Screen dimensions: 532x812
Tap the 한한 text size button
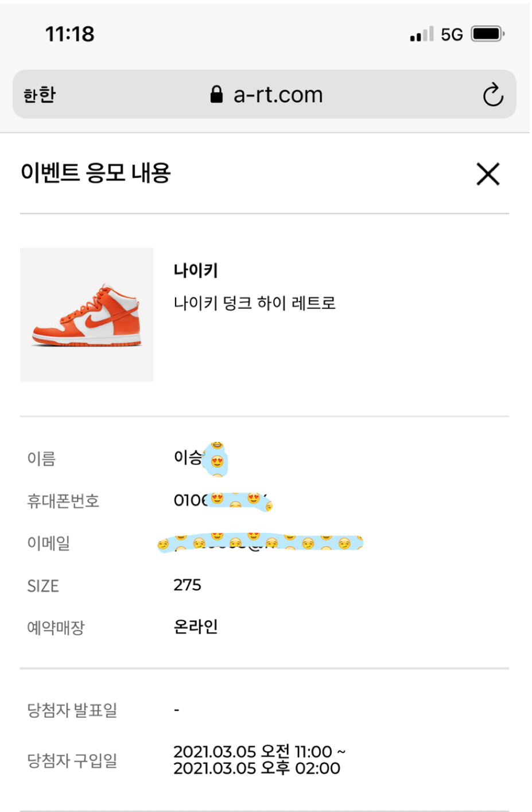(40, 95)
